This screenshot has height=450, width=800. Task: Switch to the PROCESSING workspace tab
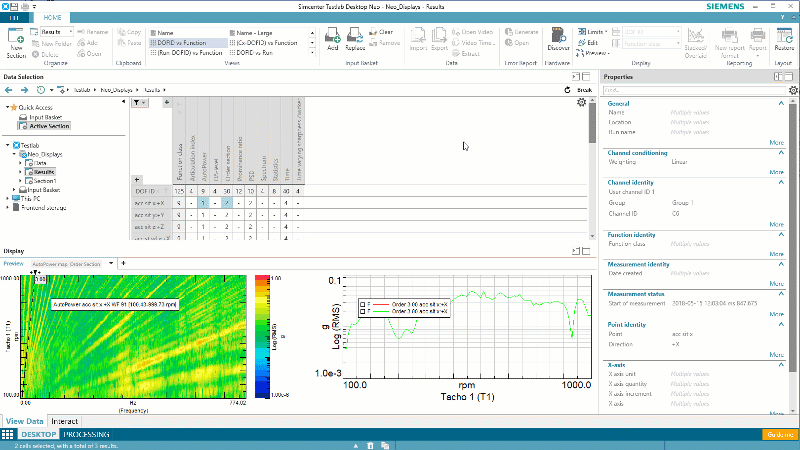tap(86, 435)
